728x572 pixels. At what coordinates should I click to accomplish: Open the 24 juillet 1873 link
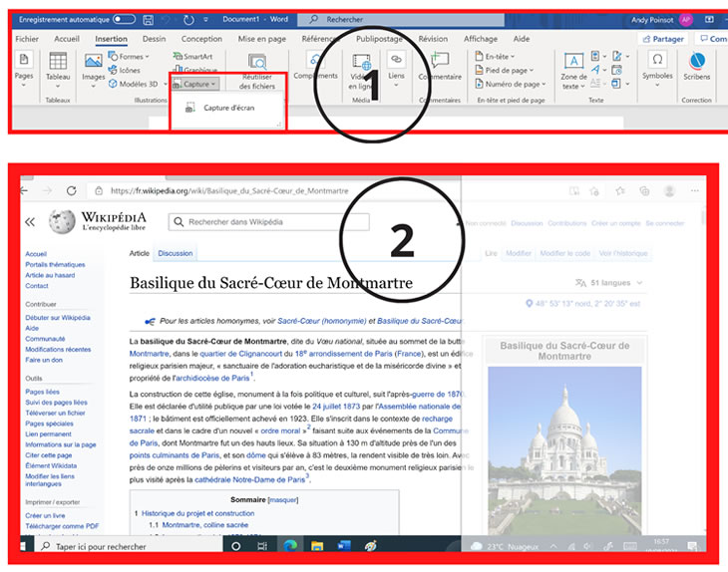click(x=336, y=407)
